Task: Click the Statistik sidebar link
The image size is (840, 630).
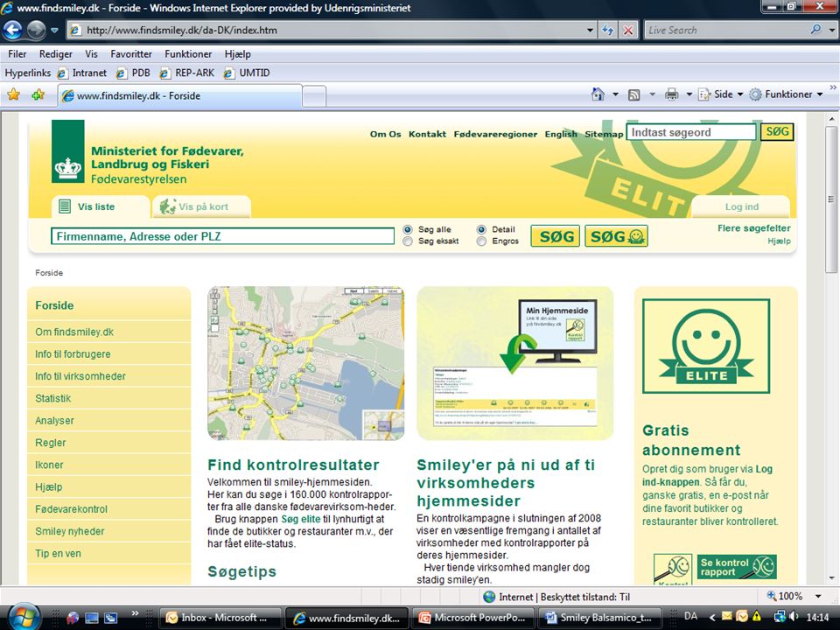Action: (53, 399)
